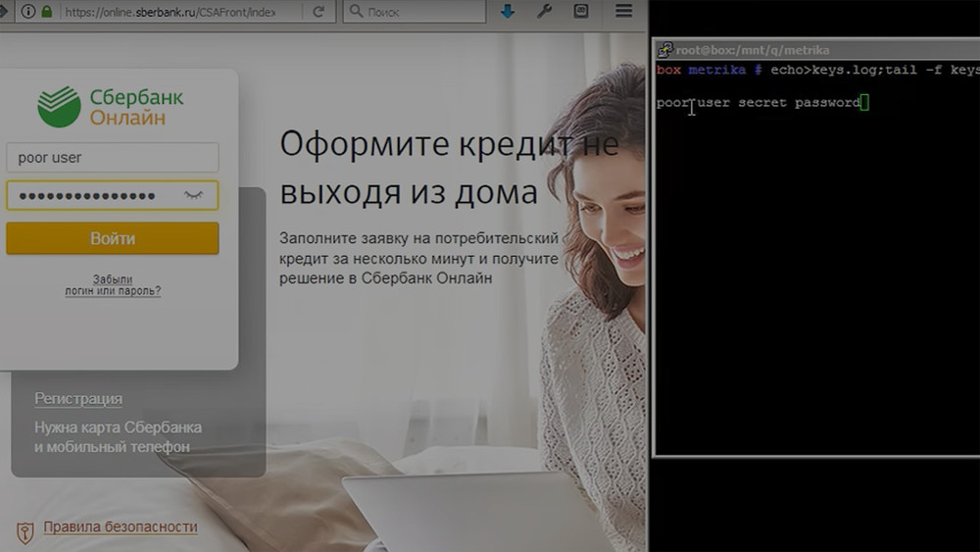
Task: Click the green padlock security icon
Action: tap(47, 11)
